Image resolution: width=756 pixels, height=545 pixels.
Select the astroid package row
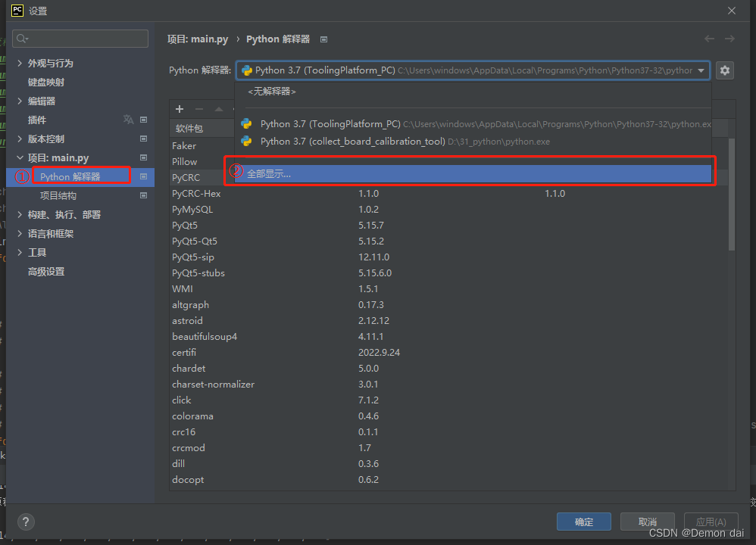[449, 320]
